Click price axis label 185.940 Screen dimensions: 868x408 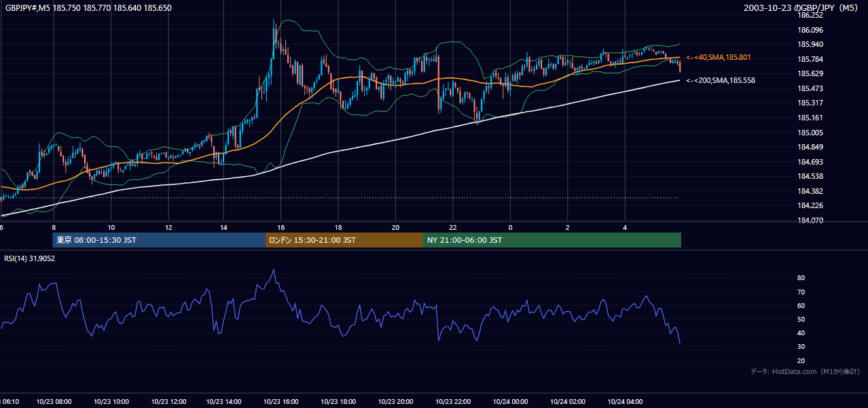pos(810,44)
